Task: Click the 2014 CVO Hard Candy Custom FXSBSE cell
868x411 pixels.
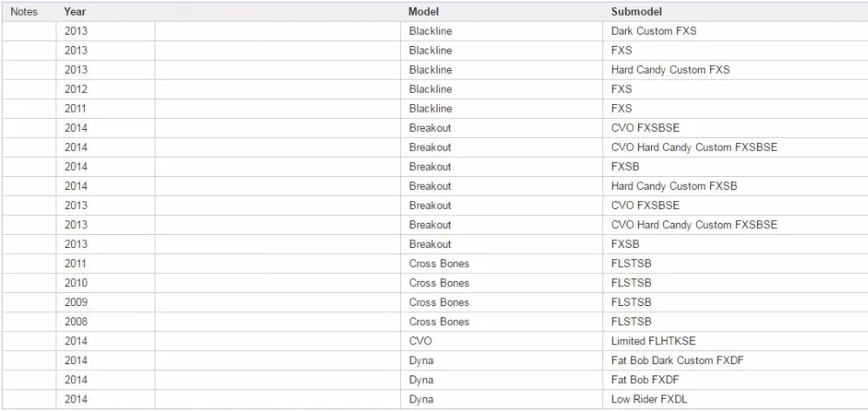Action: tap(735, 147)
